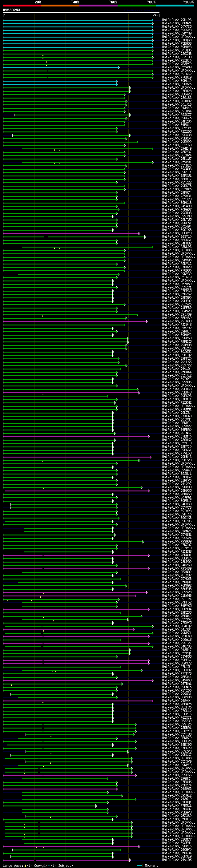
Task: Click the white query sequence bar
Action: point(81,13)
